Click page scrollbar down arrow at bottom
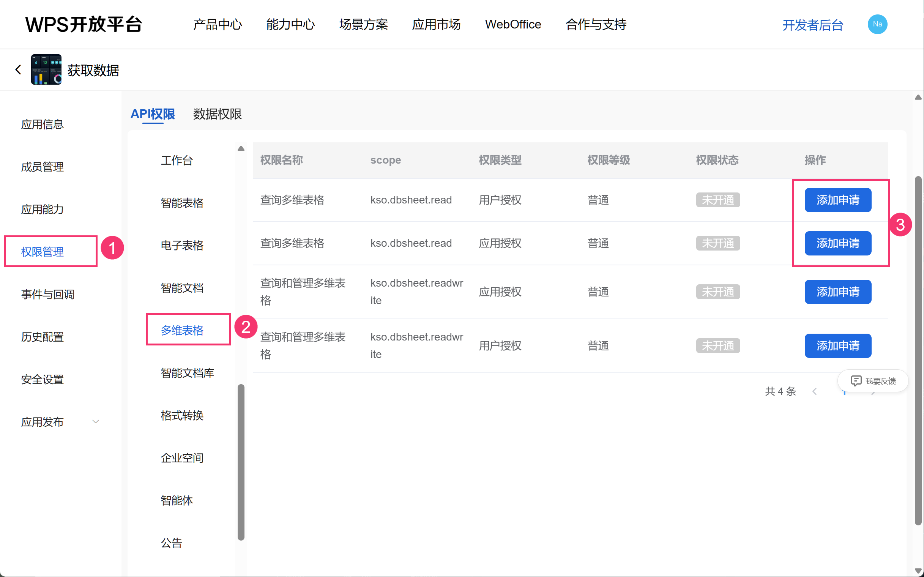The height and width of the screenshot is (577, 924). 918,571
